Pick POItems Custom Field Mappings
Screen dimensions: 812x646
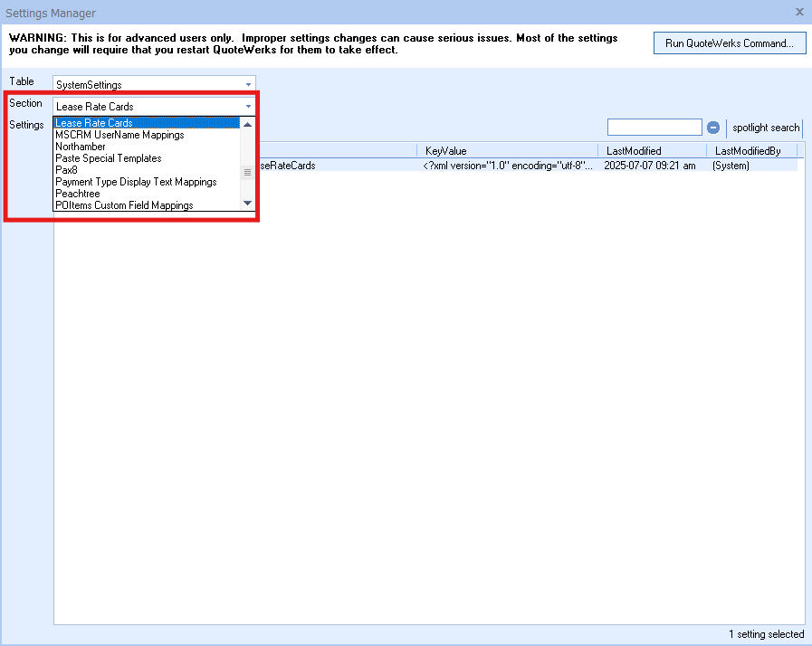[x=124, y=205]
